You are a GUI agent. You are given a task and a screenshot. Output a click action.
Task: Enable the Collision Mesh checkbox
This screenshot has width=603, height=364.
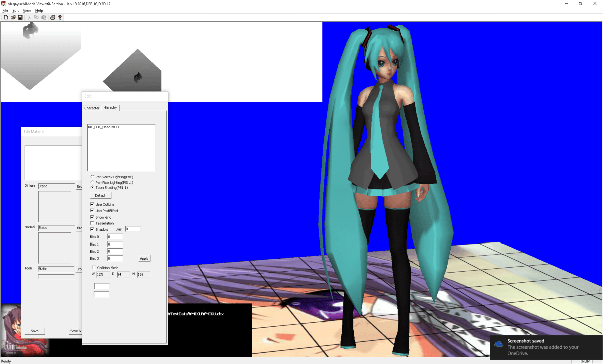(x=94, y=268)
